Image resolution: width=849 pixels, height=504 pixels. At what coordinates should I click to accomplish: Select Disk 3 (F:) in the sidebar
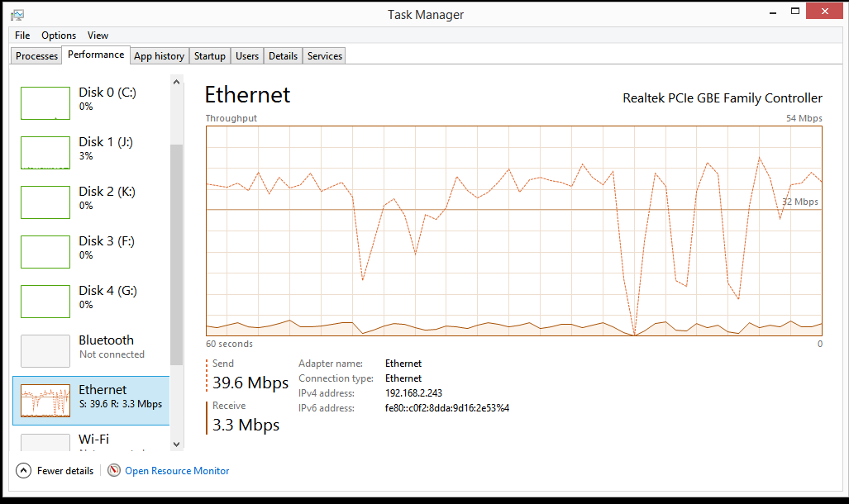coord(91,252)
